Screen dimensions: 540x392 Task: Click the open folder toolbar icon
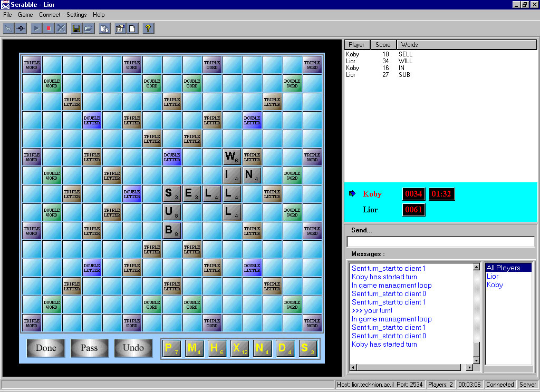click(89, 28)
